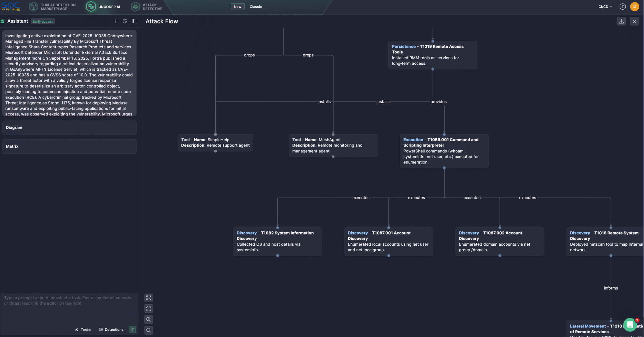Click the new chat plus icon
644x337 pixels.
115,21
